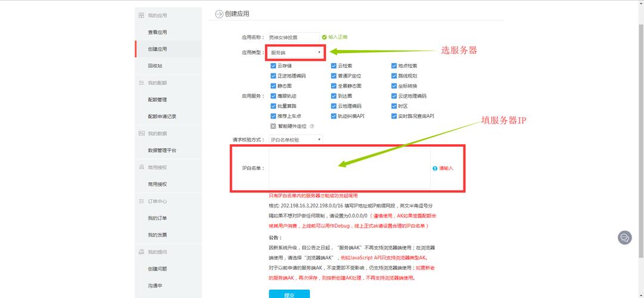Open 沟通中 in the sidebar

[x=155, y=285]
